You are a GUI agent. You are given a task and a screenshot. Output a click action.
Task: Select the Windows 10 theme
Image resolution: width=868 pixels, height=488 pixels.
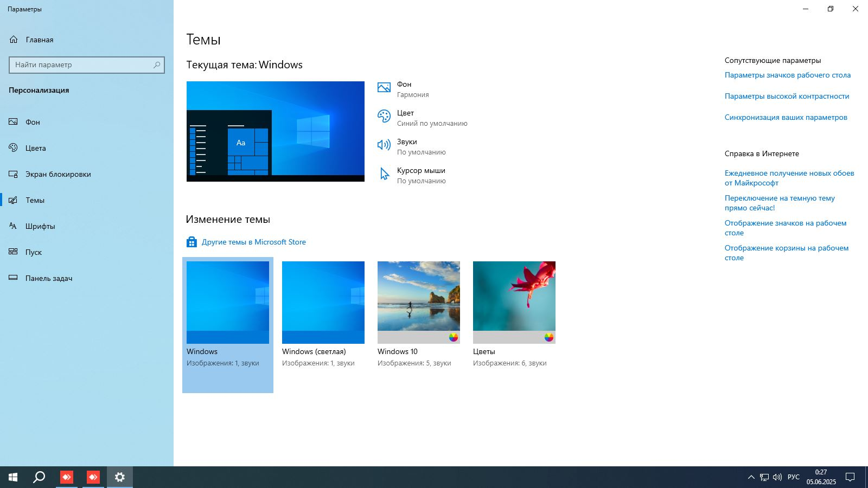pyautogui.click(x=419, y=303)
